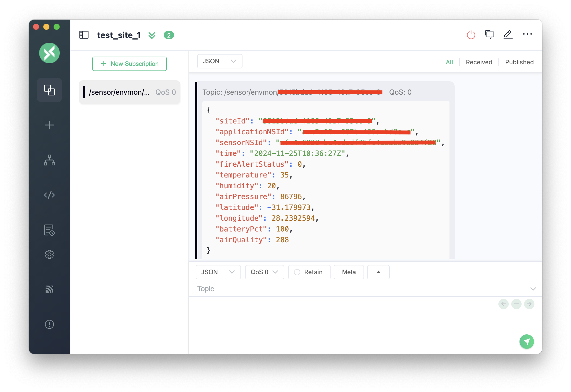571x392 pixels.
Task: Click the "sensorNSId" key in payload
Action: 241,142
